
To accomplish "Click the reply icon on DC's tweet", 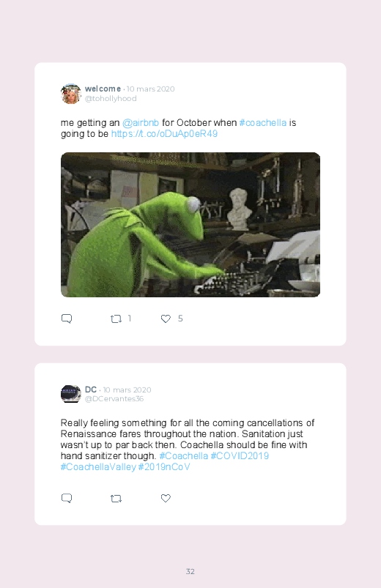I will pyautogui.click(x=67, y=499).
